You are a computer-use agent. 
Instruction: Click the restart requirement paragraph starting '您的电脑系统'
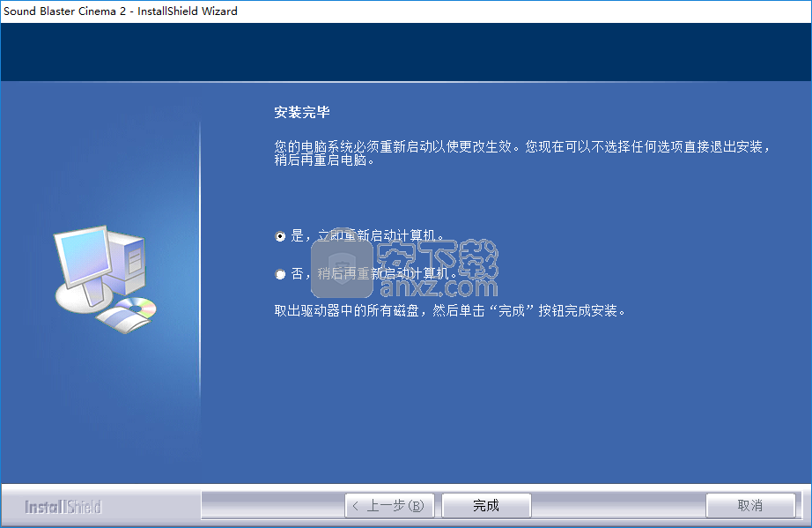coord(522,152)
